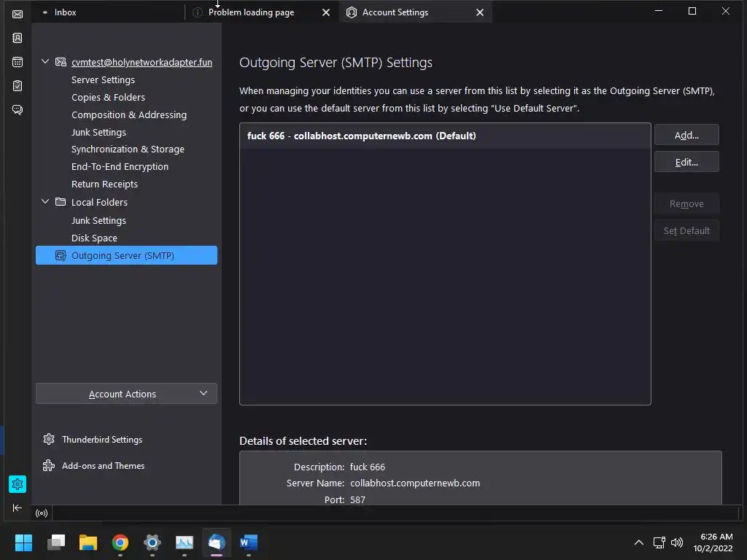Select cvmtest@holynetworkadapter.fun account

[142, 62]
